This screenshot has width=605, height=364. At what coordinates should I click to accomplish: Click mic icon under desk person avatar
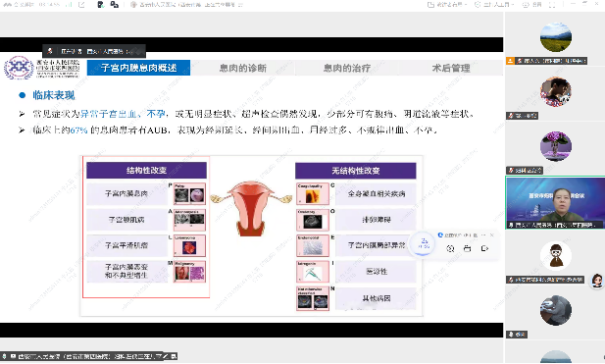[x=511, y=334]
